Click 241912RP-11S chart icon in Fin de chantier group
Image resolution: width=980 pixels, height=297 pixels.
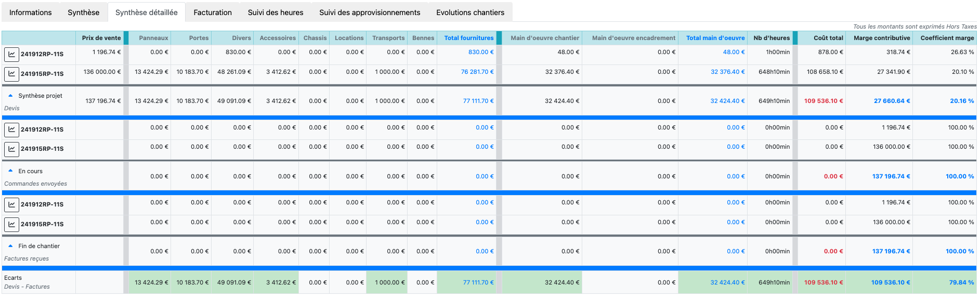coord(11,204)
